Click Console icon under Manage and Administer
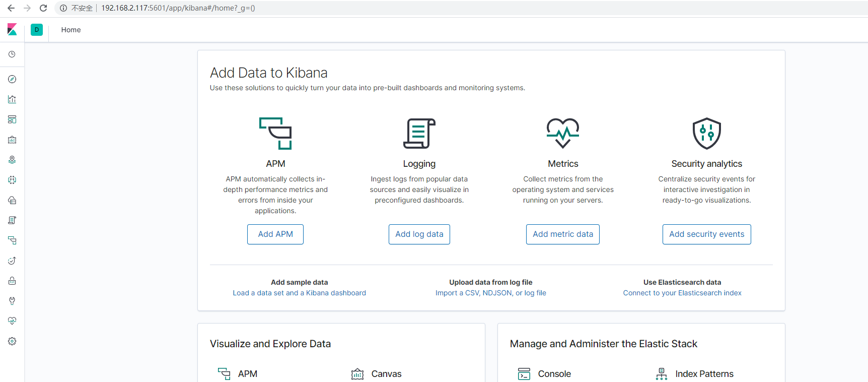Image resolution: width=868 pixels, height=382 pixels. click(x=524, y=374)
